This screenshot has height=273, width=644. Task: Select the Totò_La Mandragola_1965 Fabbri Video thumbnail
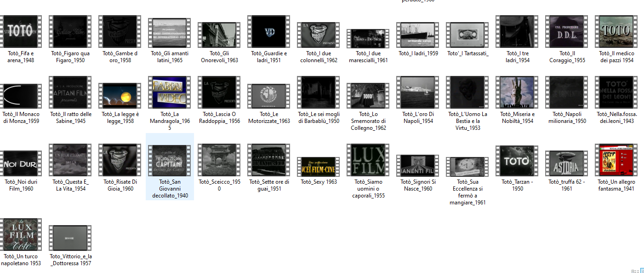click(x=170, y=92)
